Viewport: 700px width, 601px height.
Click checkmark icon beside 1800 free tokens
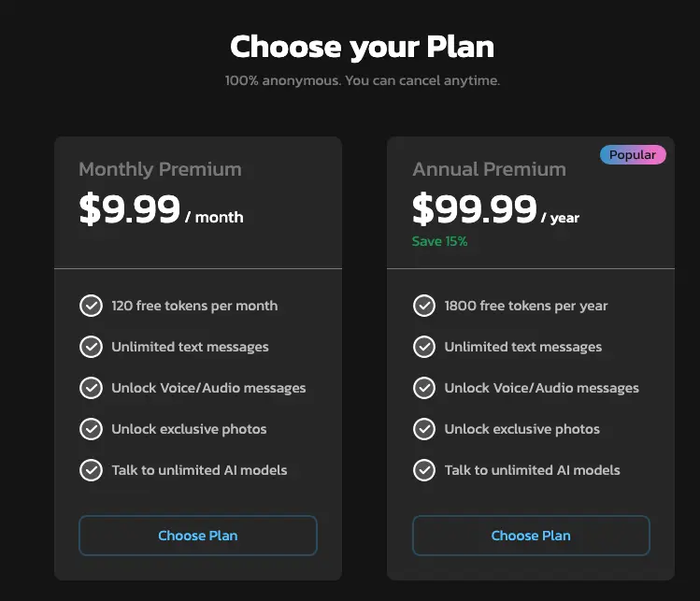424,306
